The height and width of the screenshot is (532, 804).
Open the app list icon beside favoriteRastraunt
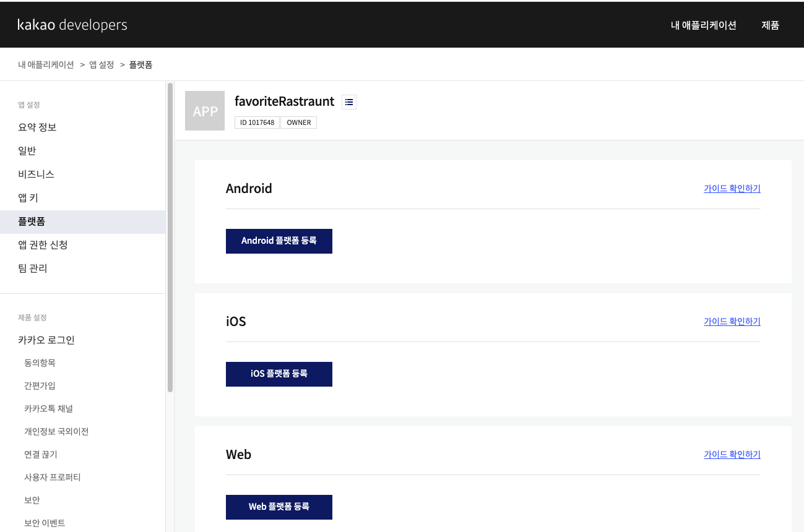[349, 102]
